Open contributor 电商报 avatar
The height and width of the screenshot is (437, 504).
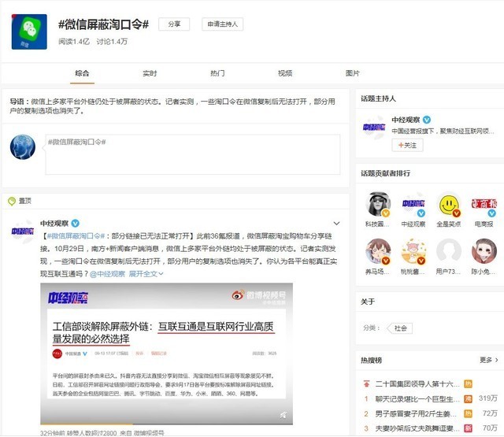click(x=484, y=205)
